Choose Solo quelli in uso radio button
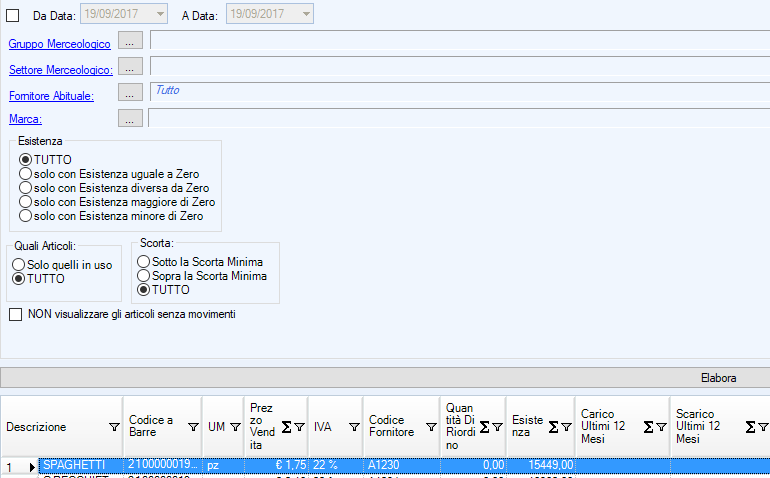Viewport: 770px width, 478px height. (x=19, y=264)
